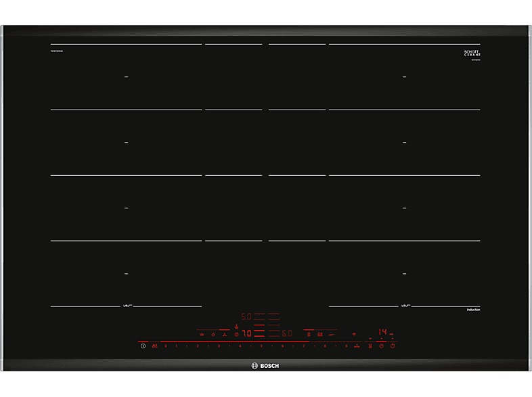Tap the flame-pot icon above clock
The image size is (532, 397).
pyautogui.click(x=236, y=327)
